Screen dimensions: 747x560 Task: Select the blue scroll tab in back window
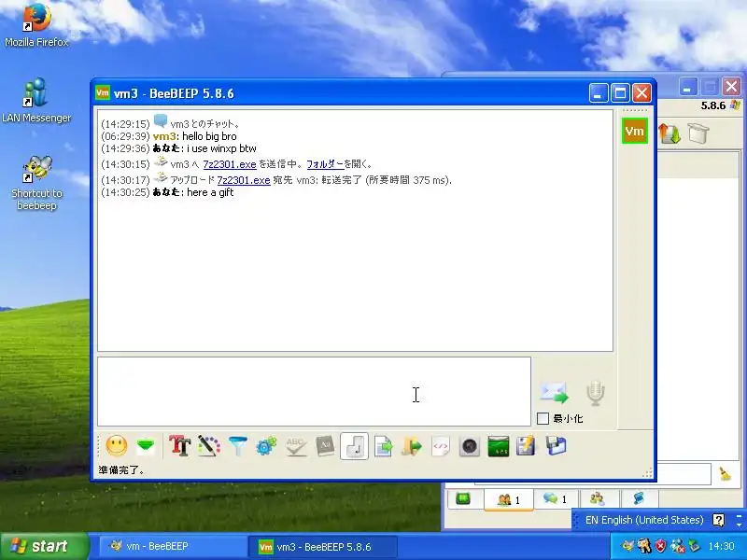coord(639,499)
